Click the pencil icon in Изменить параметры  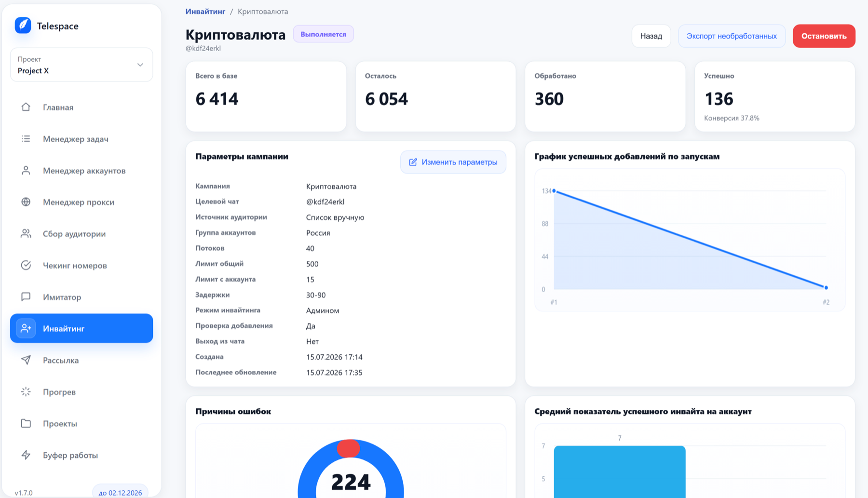(413, 162)
